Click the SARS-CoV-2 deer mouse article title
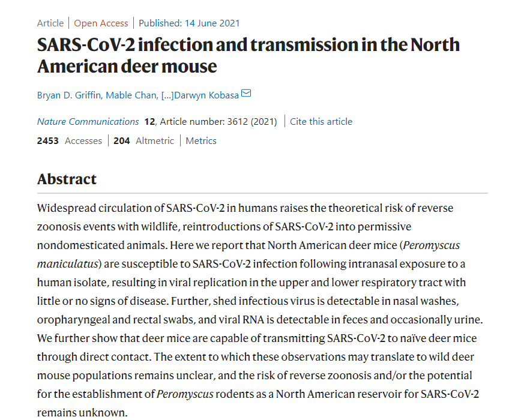 click(248, 55)
